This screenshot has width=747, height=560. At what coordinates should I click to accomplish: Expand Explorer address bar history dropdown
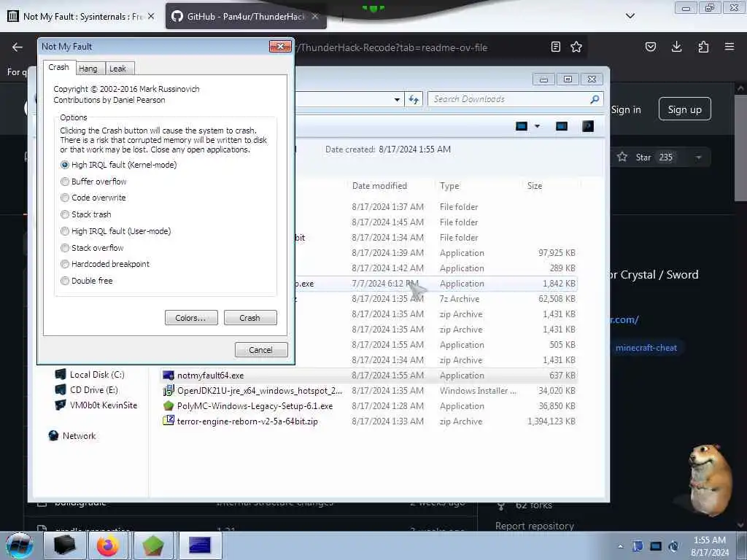coord(397,100)
